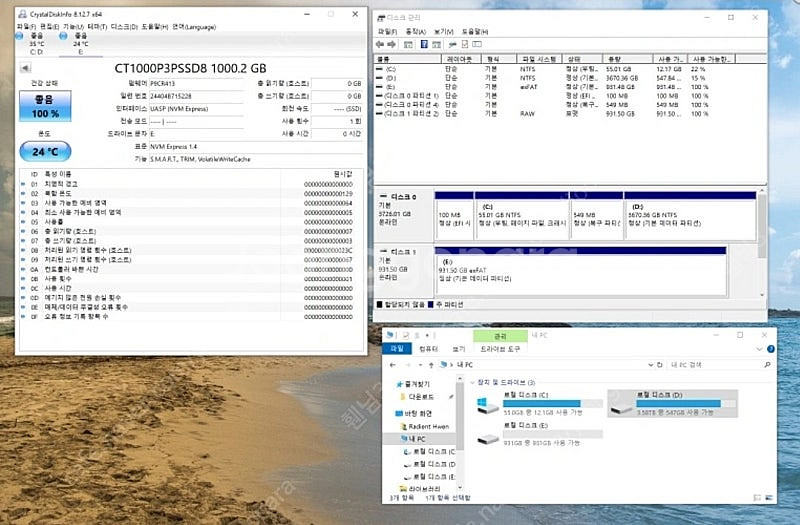Click the refresh icon beside the address bar
This screenshot has height=525, width=800.
click(x=660, y=365)
